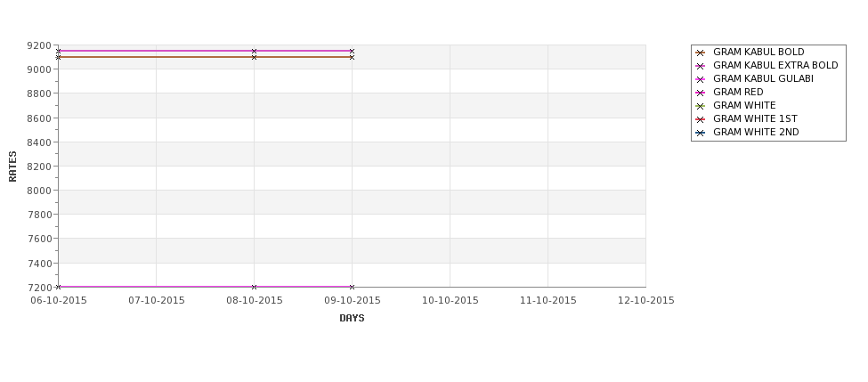Select the 7200 data point on 09-10-2015
This screenshot has height=382, width=868.
pos(352,287)
